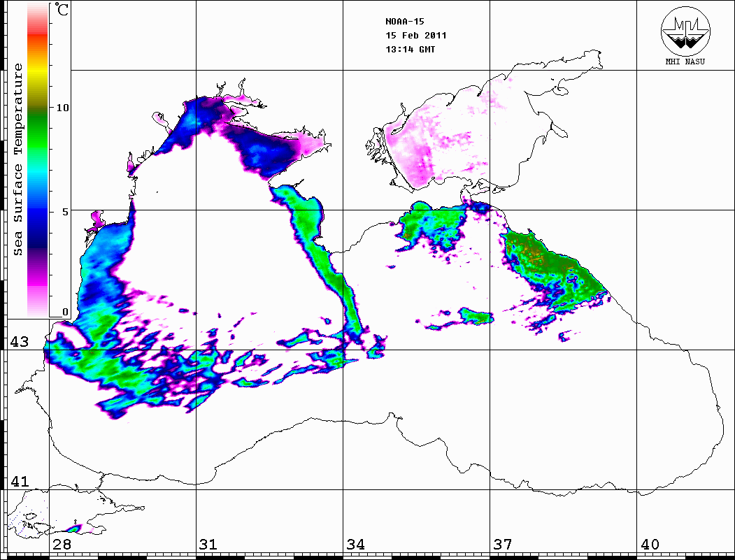Click longitude label 34
Viewport: 735px width, 560px height.
coord(355,545)
